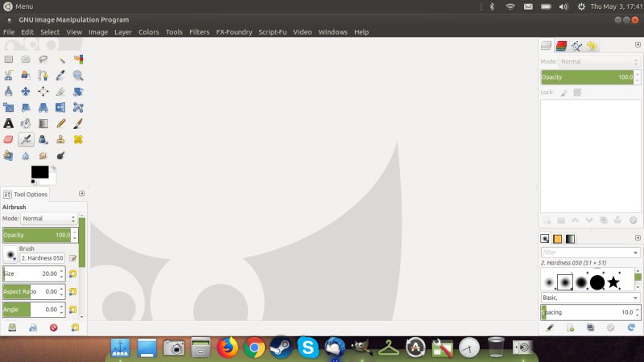Select the Shear tool
Screen dimensions: 644x362
(x=26, y=108)
